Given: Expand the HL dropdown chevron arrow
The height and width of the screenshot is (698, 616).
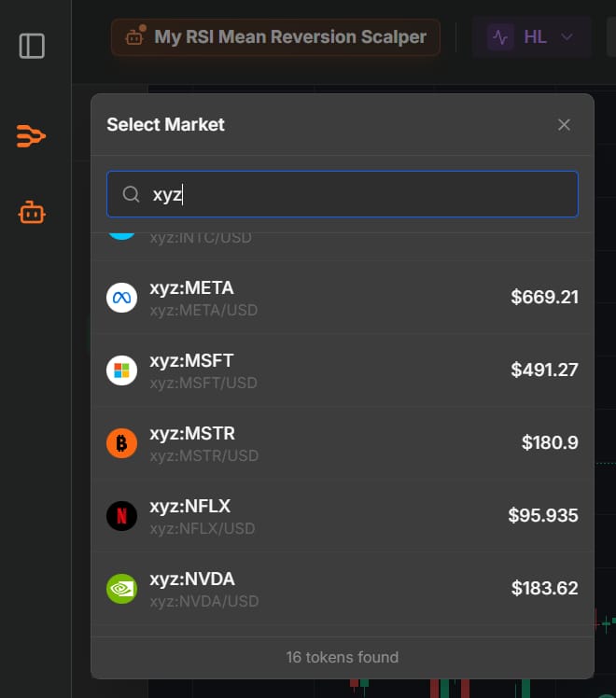Looking at the screenshot, I should 567,37.
